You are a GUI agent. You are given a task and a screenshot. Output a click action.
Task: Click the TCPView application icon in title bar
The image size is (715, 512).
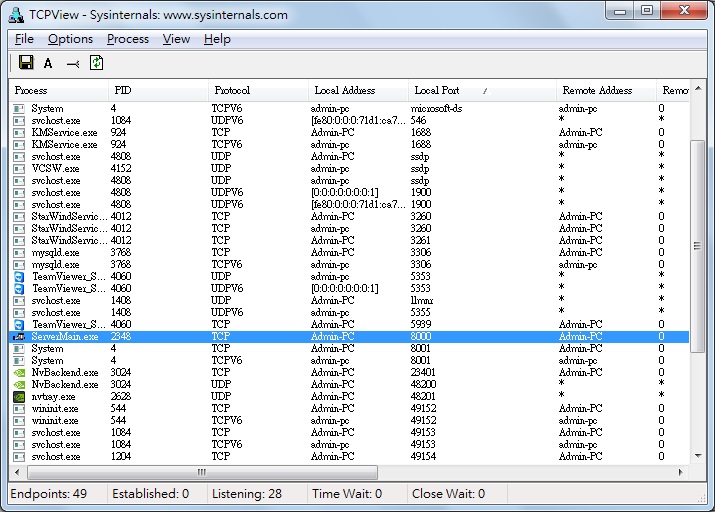click(16, 15)
